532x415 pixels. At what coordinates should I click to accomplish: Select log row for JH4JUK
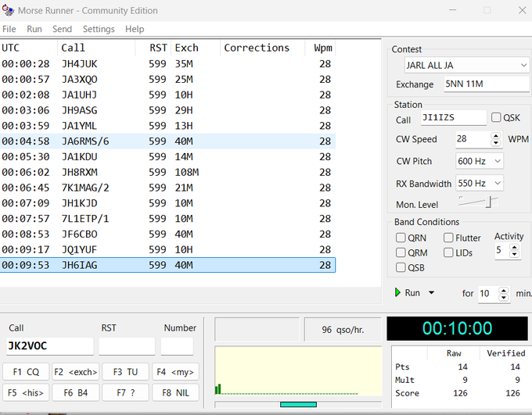click(x=167, y=64)
